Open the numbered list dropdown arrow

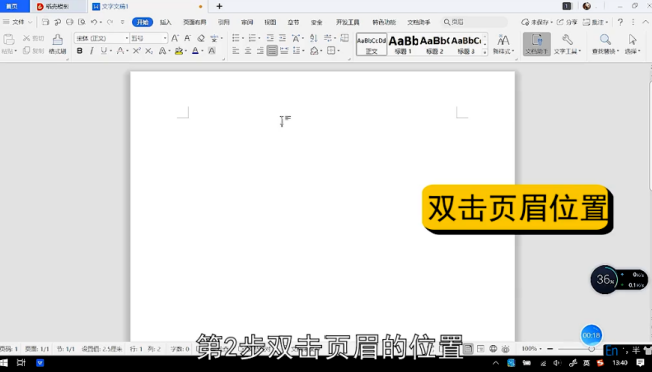click(x=259, y=38)
